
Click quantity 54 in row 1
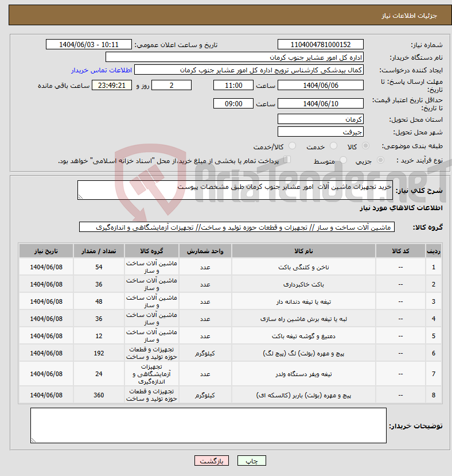(99, 267)
